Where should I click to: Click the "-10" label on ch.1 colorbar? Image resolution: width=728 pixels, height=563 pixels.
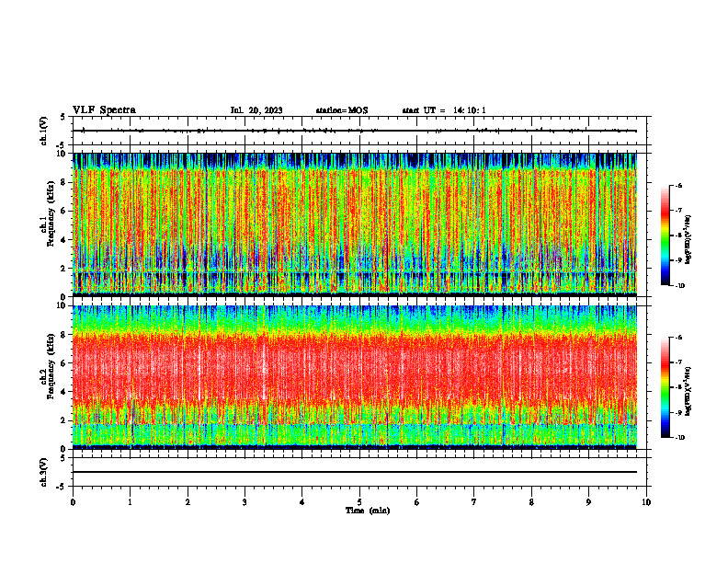678,286
